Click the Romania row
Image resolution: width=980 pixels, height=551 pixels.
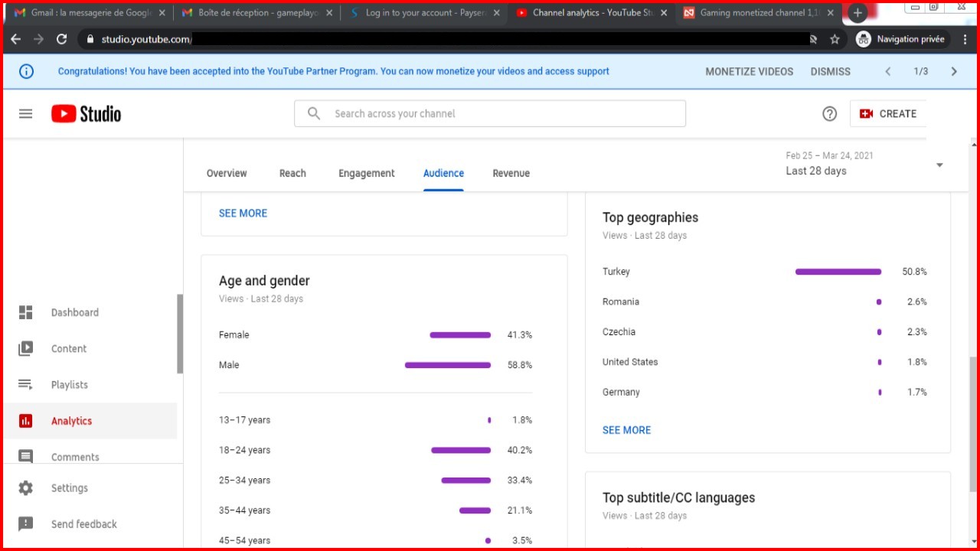click(765, 302)
